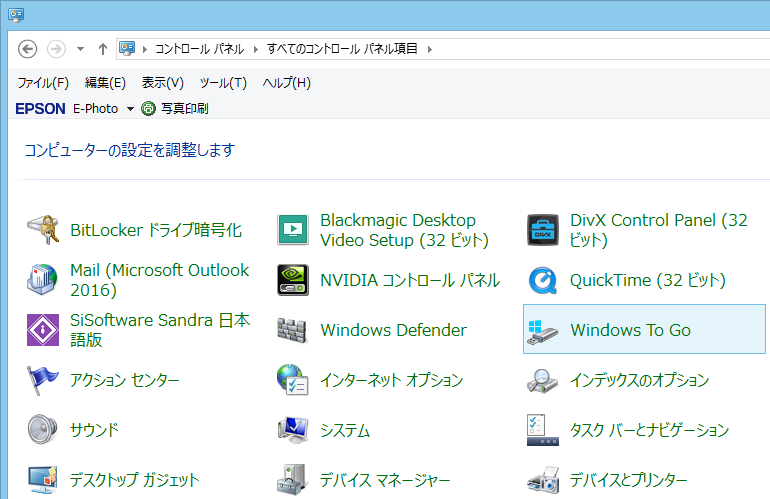Expand chevron after すべてのコントロール パネル項目
Screen dimensions: 770x499
click(429, 49)
